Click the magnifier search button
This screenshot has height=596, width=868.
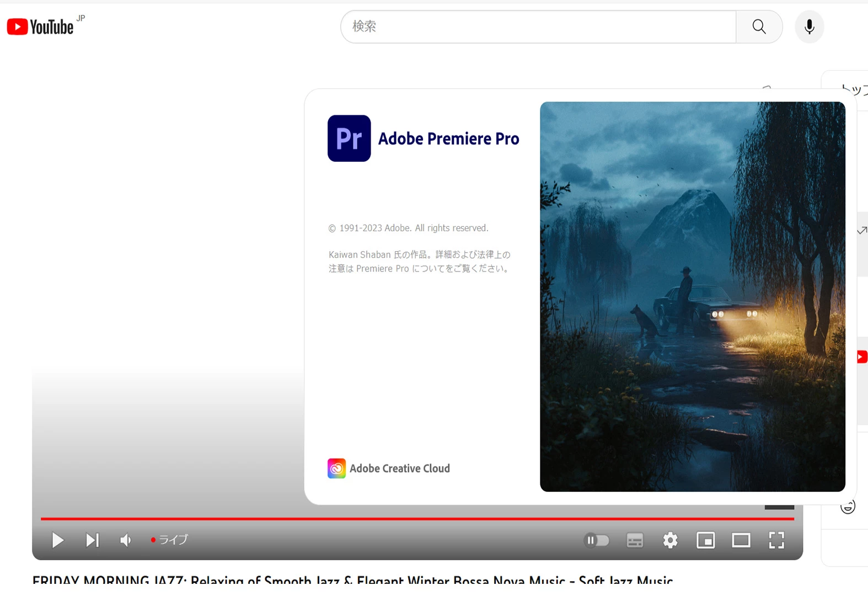(759, 26)
